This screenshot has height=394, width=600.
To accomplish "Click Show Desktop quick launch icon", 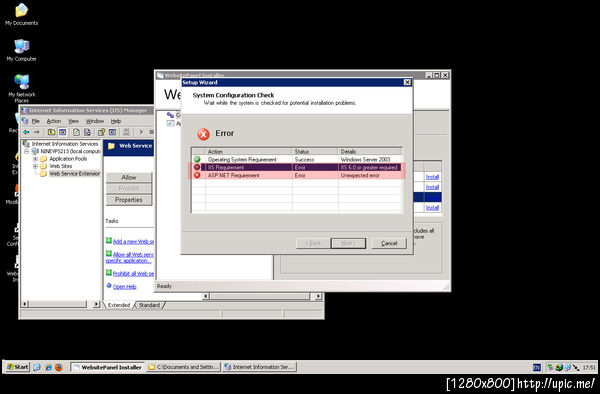I will pyautogui.click(x=37, y=367).
